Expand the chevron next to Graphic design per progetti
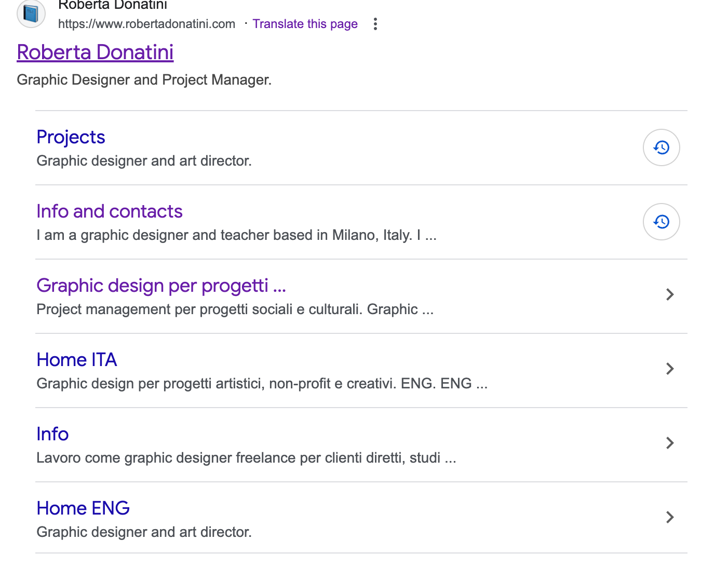Viewport: 728px width, 567px height. click(x=669, y=294)
